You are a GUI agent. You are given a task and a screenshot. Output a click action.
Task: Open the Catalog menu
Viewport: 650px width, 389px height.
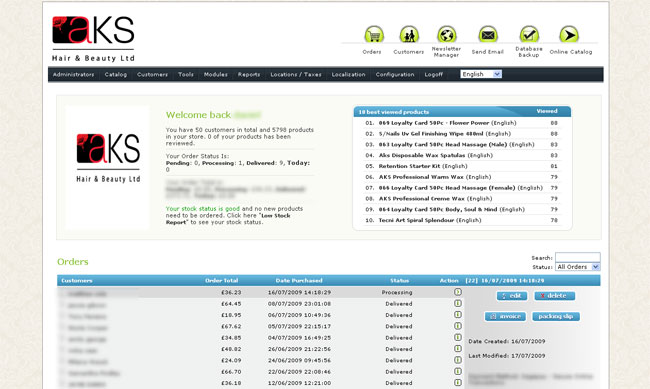(116, 75)
